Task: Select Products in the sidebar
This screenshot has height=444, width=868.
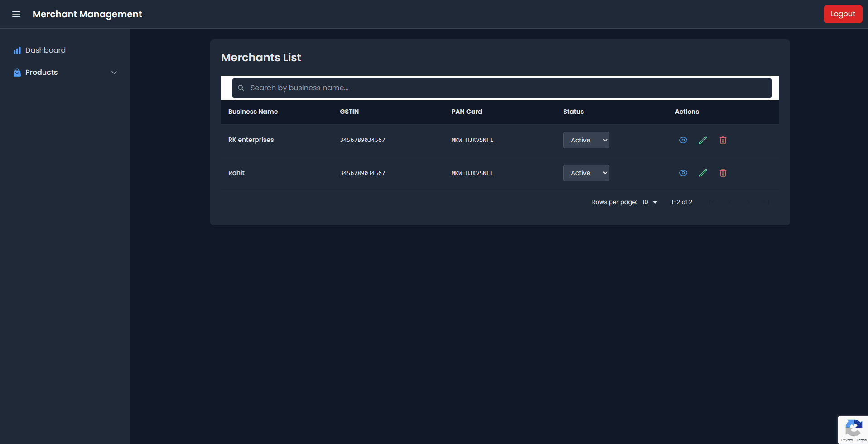Action: pos(41,73)
